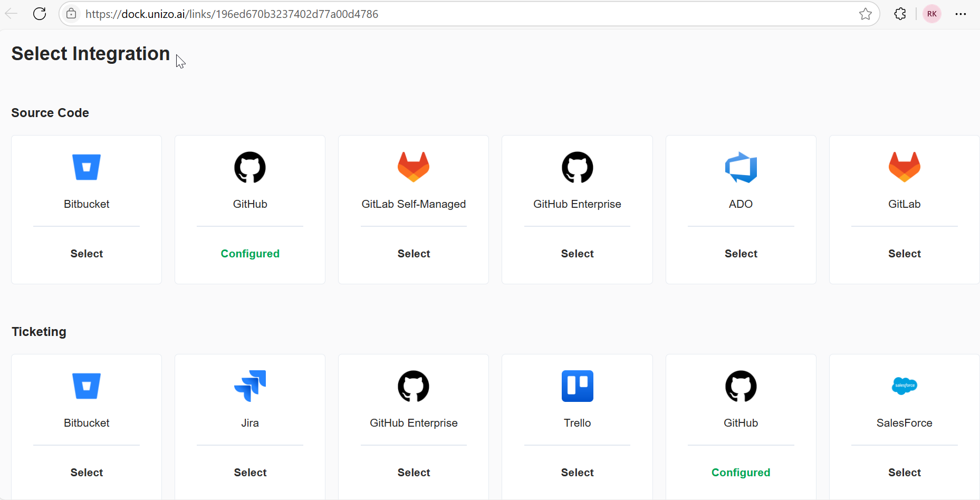Click the Bitbucket logo in Source Code
This screenshot has height=500, width=980.
pos(86,167)
